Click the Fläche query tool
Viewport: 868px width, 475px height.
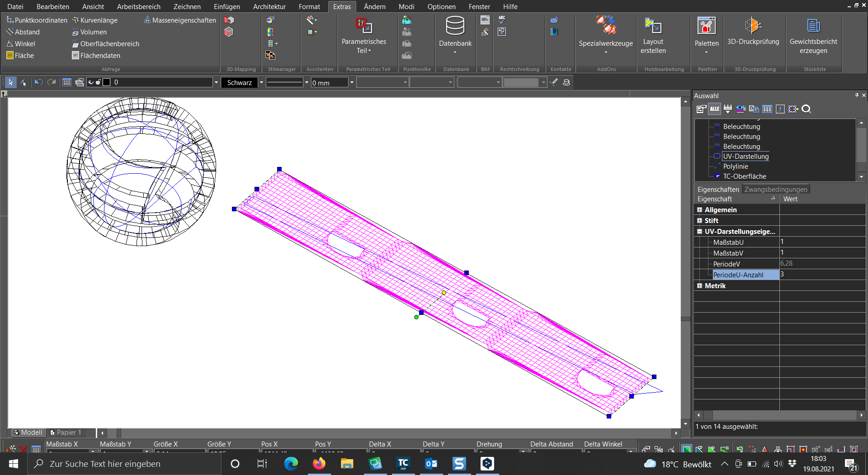(20, 55)
